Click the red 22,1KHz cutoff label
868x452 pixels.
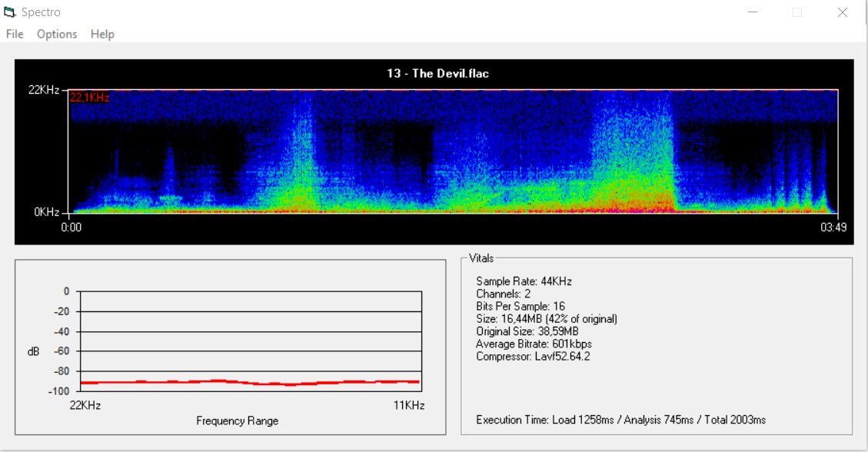(90, 98)
